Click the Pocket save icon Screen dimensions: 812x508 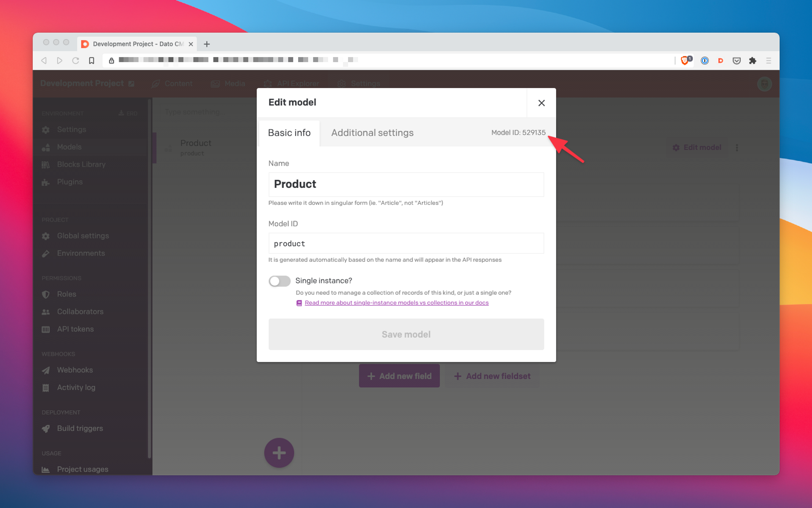[737, 60]
